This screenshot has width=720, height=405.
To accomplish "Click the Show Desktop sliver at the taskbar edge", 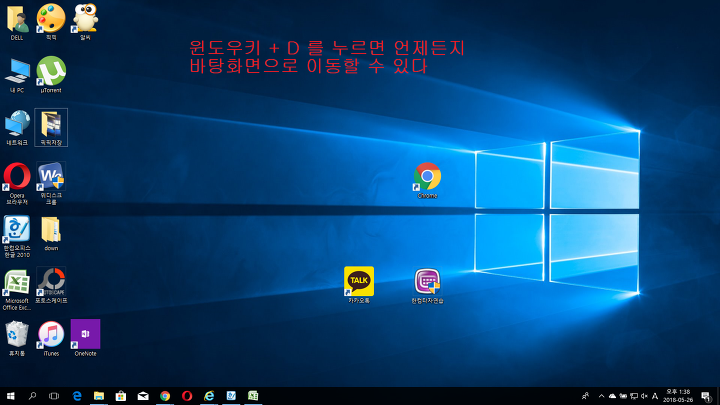I will (718, 396).
